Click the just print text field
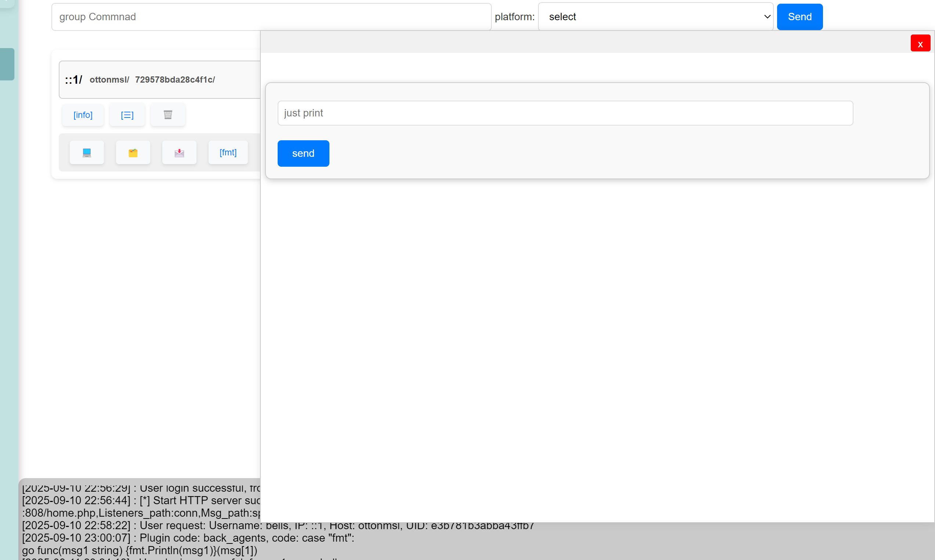The image size is (935, 560). tap(565, 113)
